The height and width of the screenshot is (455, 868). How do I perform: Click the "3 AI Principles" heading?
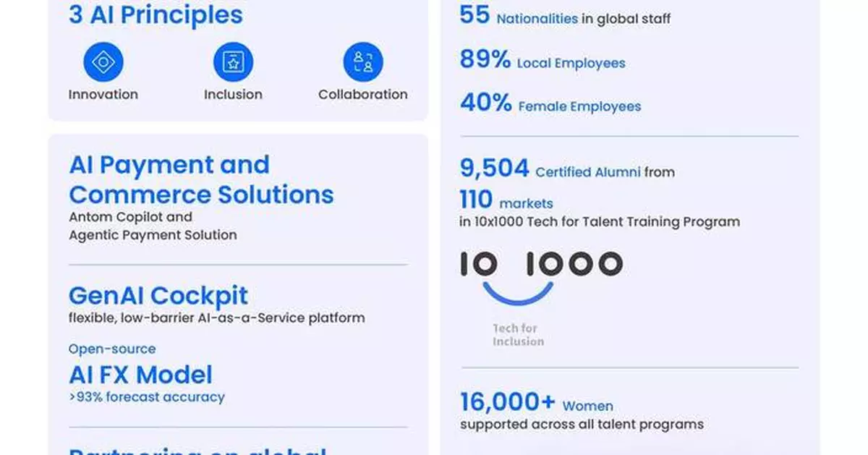(x=156, y=14)
